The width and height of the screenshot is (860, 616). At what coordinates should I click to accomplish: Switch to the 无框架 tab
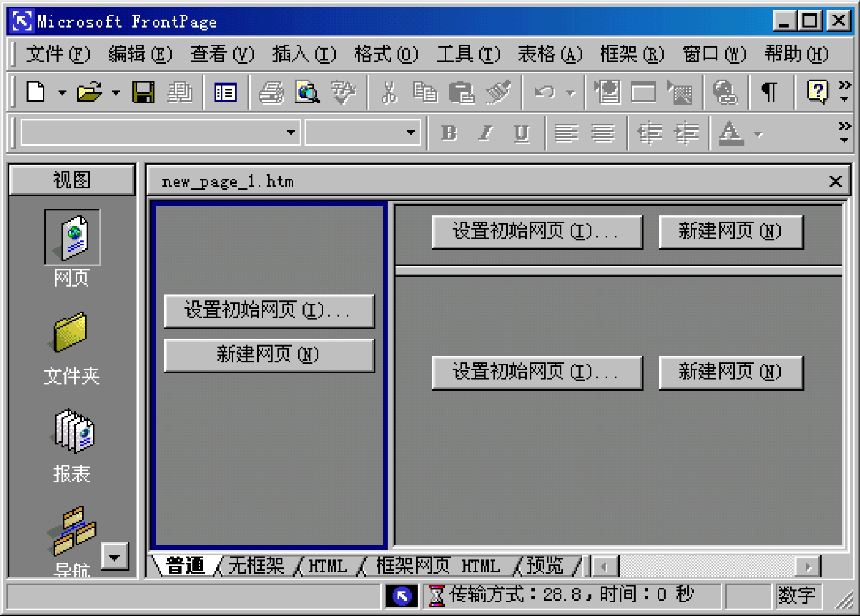tap(256, 565)
